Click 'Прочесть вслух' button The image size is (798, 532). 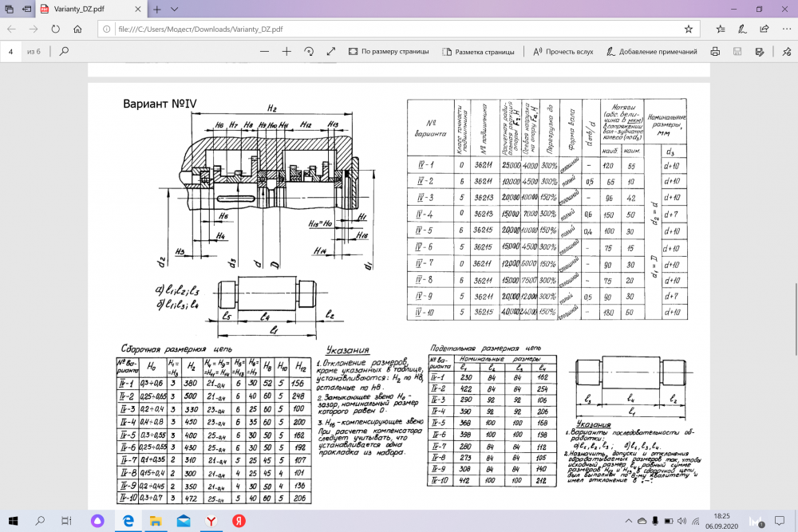pos(563,51)
